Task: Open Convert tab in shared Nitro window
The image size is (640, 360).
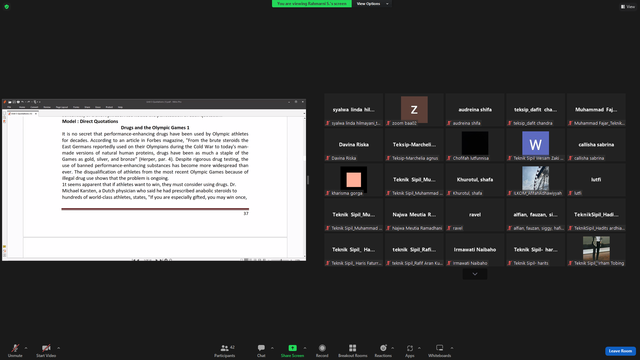Action: point(34,107)
